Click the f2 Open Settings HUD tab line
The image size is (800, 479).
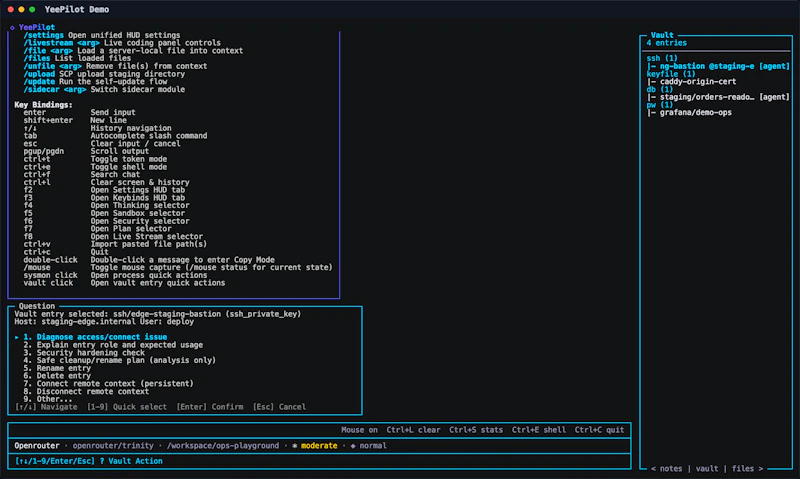pos(104,190)
